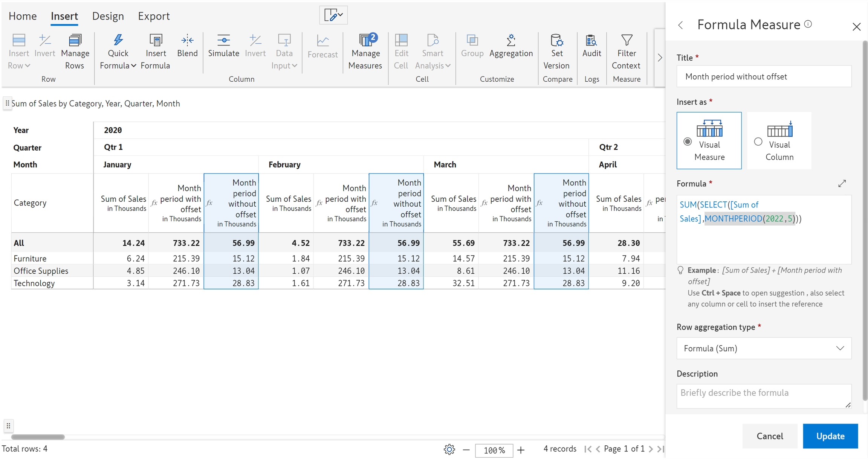This screenshot has width=868, height=460.
Task: Click the Title input field
Action: 764,76
